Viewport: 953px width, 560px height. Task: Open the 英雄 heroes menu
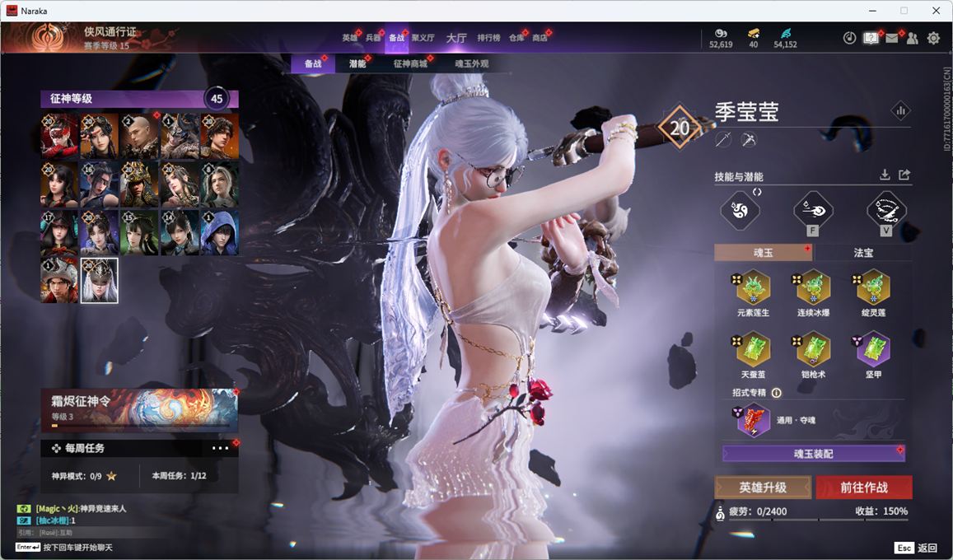(x=349, y=38)
